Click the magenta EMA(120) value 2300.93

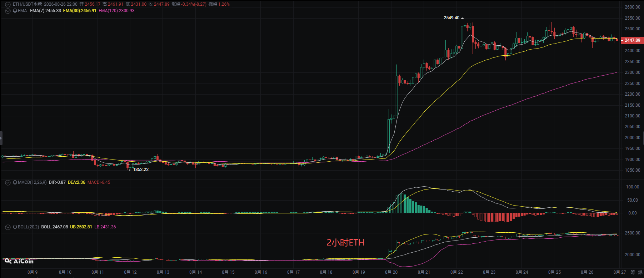pos(116,11)
